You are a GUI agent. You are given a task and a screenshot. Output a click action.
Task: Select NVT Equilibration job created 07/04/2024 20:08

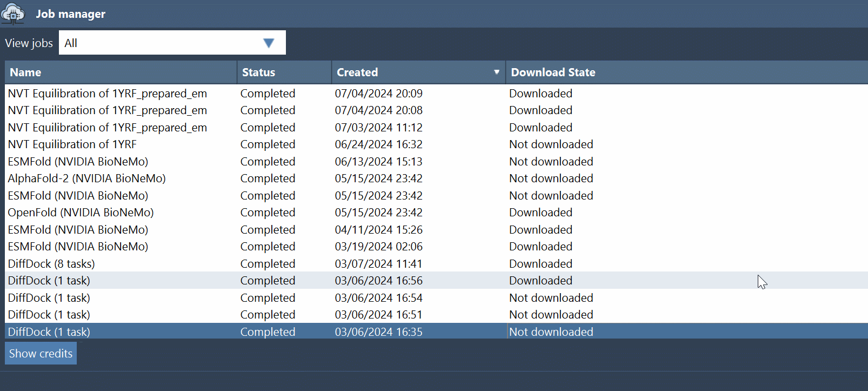point(107,110)
